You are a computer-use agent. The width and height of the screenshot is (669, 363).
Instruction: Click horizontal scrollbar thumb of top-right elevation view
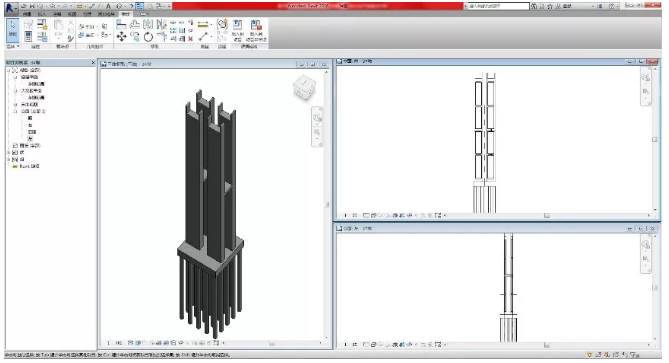547,215
